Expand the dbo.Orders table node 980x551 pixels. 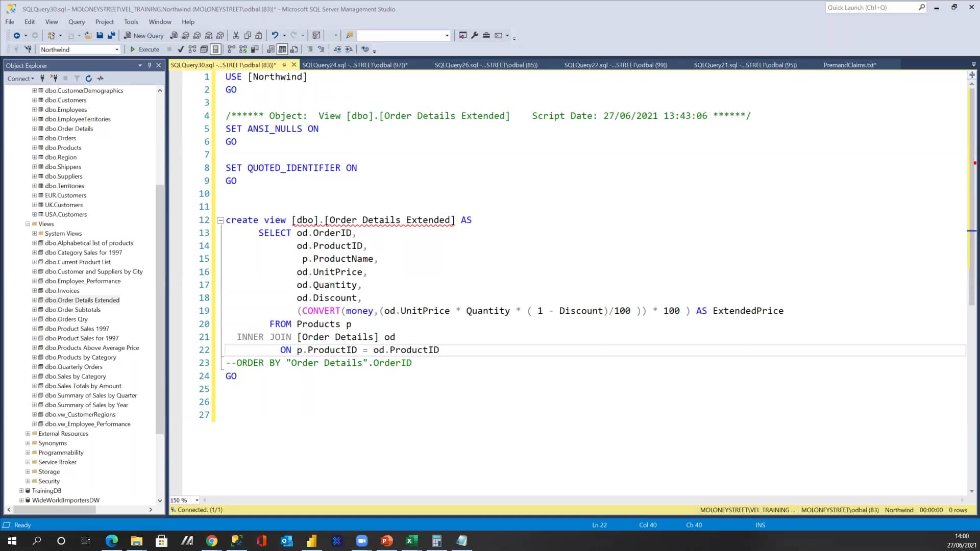pos(34,138)
